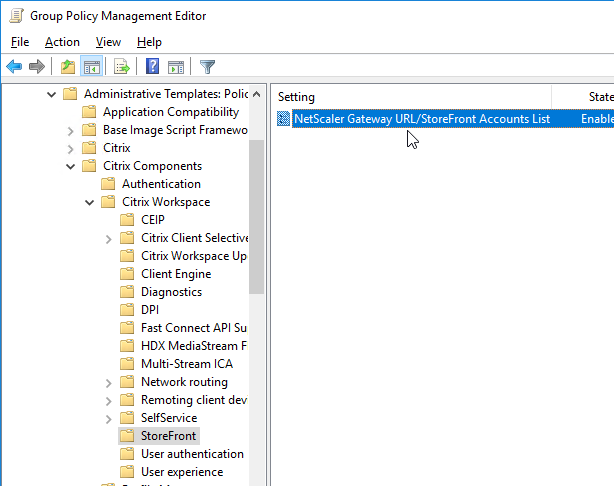The image size is (614, 486).
Task: Go up one level folder icon
Action: click(68, 67)
